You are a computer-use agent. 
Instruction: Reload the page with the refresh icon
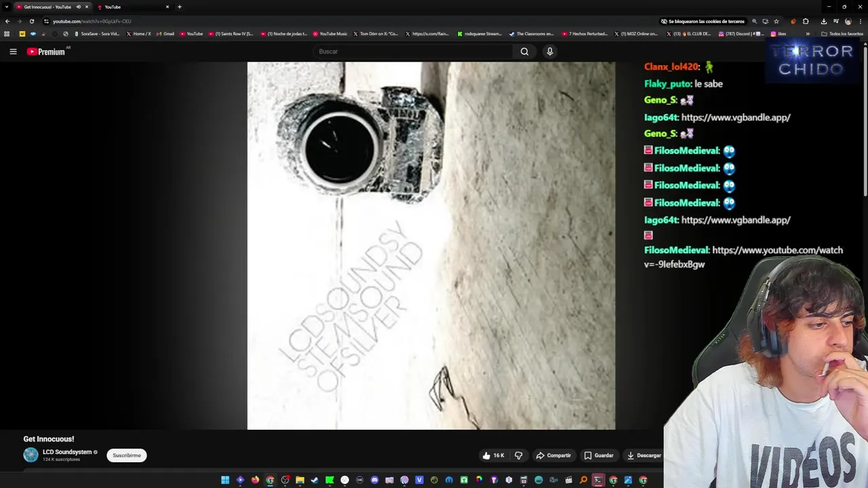click(32, 21)
